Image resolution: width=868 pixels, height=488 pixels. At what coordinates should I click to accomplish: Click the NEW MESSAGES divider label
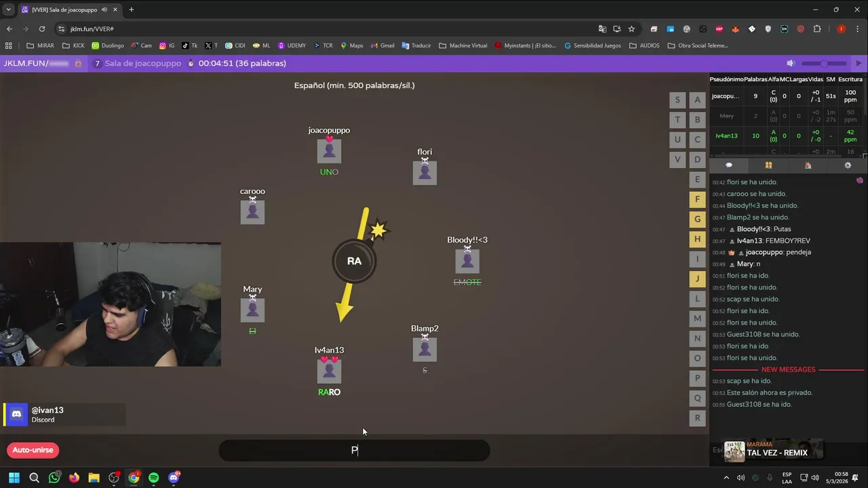(x=788, y=369)
